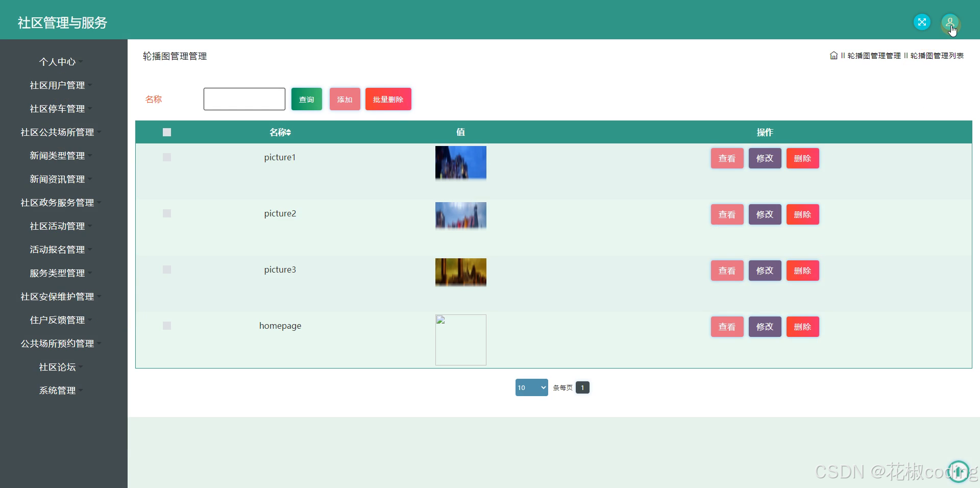Open 系统管理 in sidebar

pyautogui.click(x=61, y=391)
